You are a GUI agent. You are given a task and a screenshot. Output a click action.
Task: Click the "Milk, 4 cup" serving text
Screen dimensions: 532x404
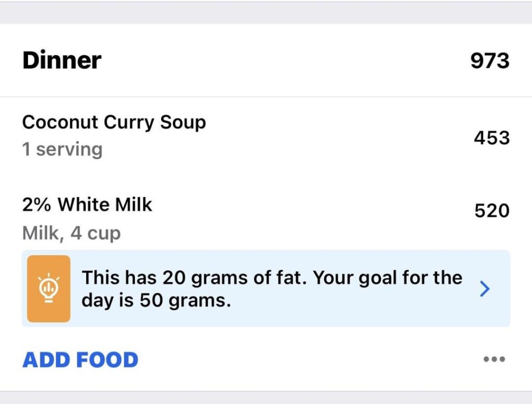point(71,233)
